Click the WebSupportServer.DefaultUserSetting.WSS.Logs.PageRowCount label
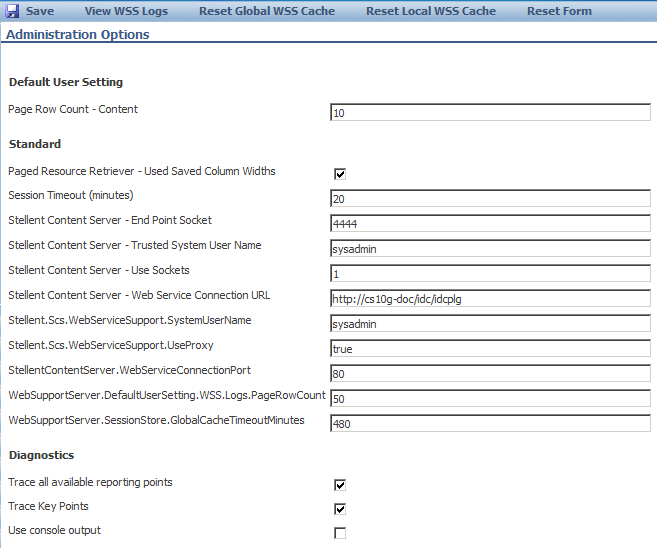Image resolution: width=657 pixels, height=548 pixels. click(167, 395)
